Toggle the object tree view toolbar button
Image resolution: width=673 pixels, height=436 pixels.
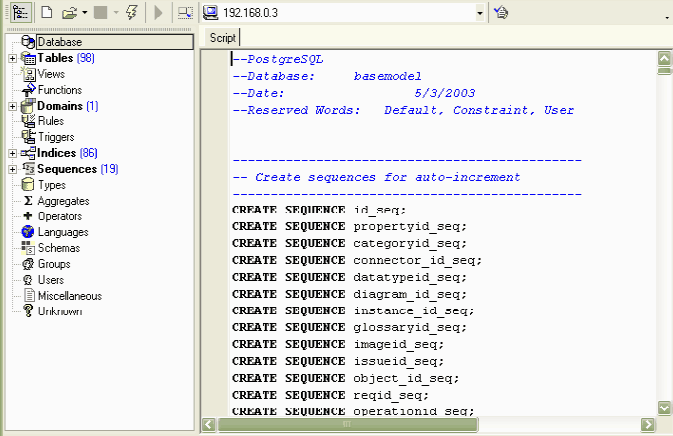coord(20,12)
